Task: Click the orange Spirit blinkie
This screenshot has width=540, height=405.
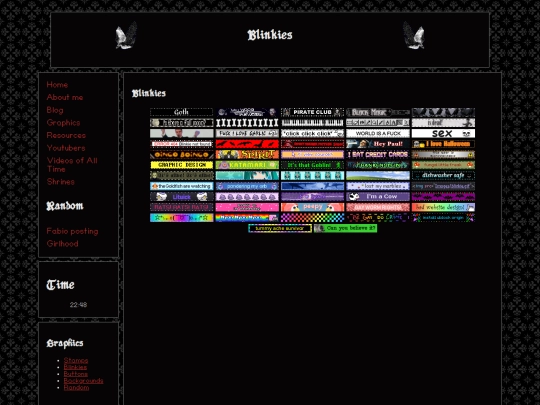Action: (x=247, y=154)
